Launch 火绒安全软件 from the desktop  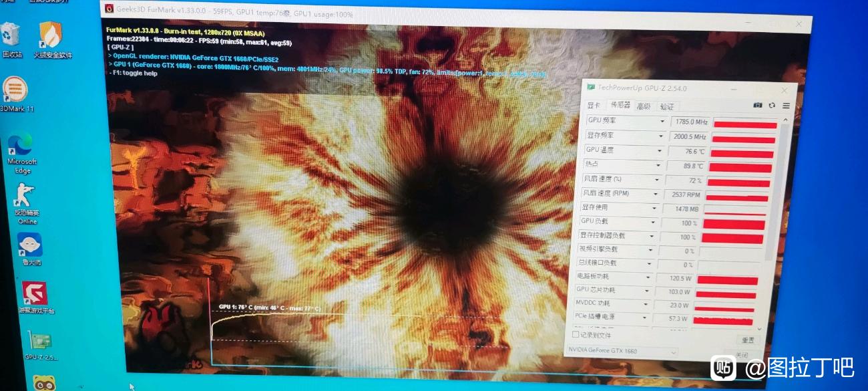coord(51,39)
